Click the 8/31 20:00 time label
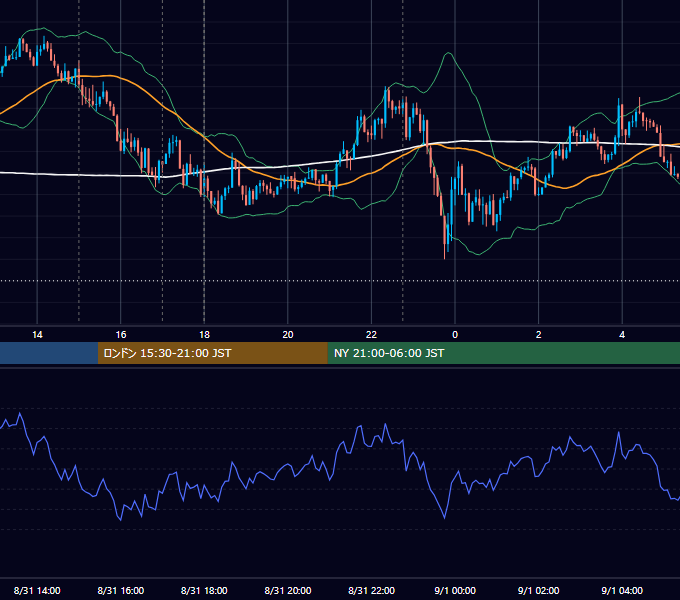Viewport: 680px width, 600px height. pyautogui.click(x=288, y=590)
